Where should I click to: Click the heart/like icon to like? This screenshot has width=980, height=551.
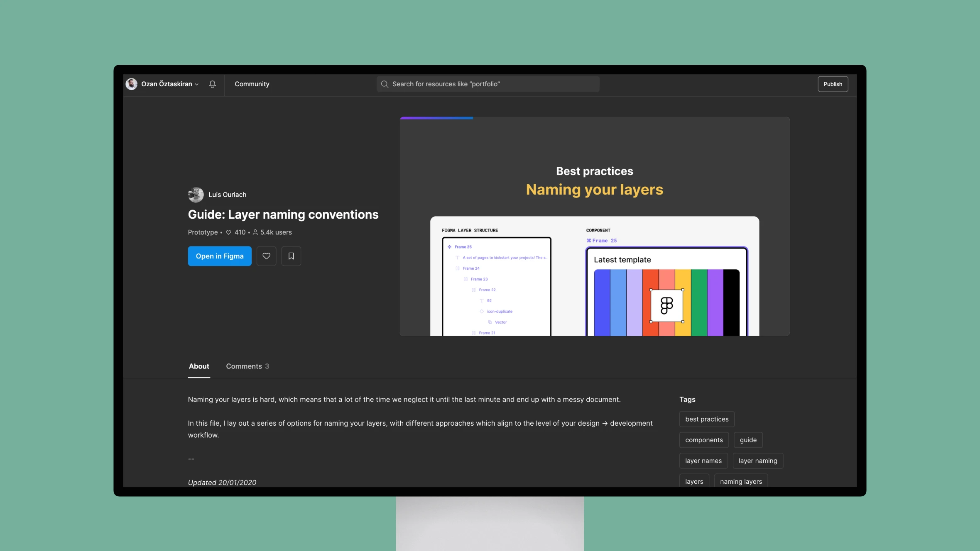click(x=266, y=256)
